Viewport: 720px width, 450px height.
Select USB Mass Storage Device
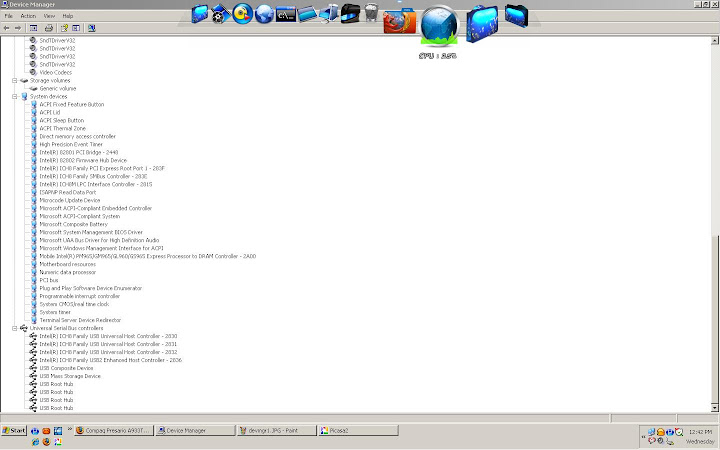tap(70, 376)
